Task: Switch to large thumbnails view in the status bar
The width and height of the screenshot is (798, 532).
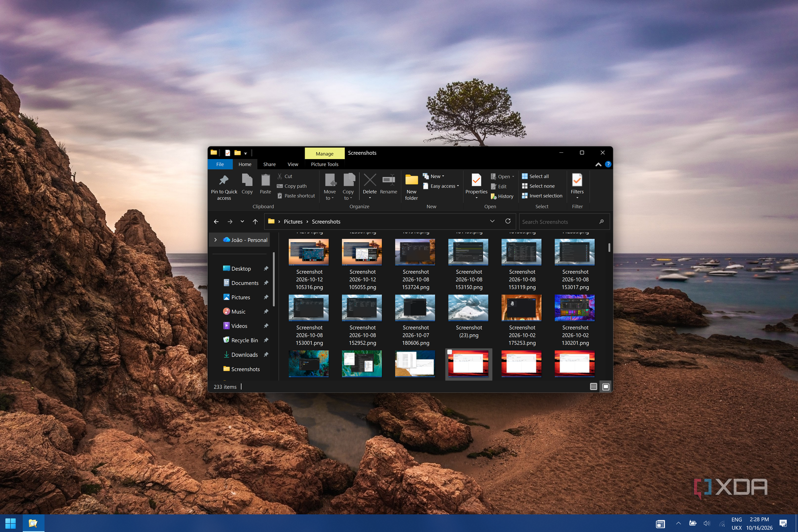Action: pyautogui.click(x=606, y=386)
